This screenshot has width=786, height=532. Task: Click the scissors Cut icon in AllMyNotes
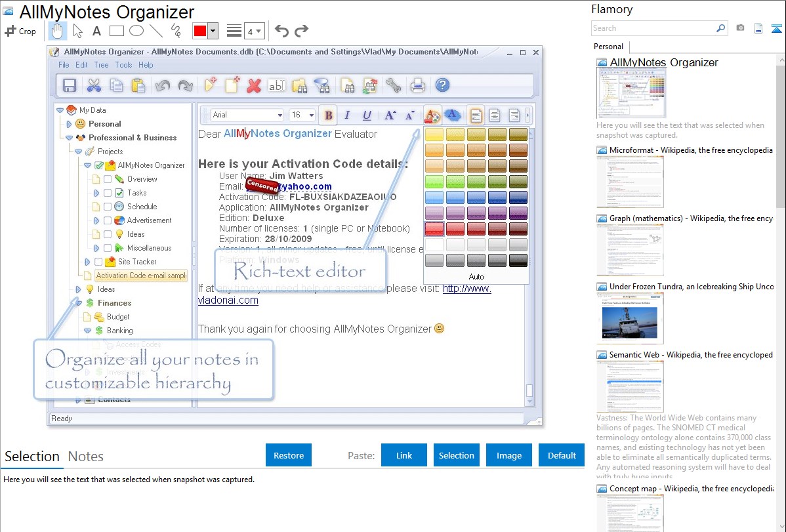pyautogui.click(x=94, y=86)
